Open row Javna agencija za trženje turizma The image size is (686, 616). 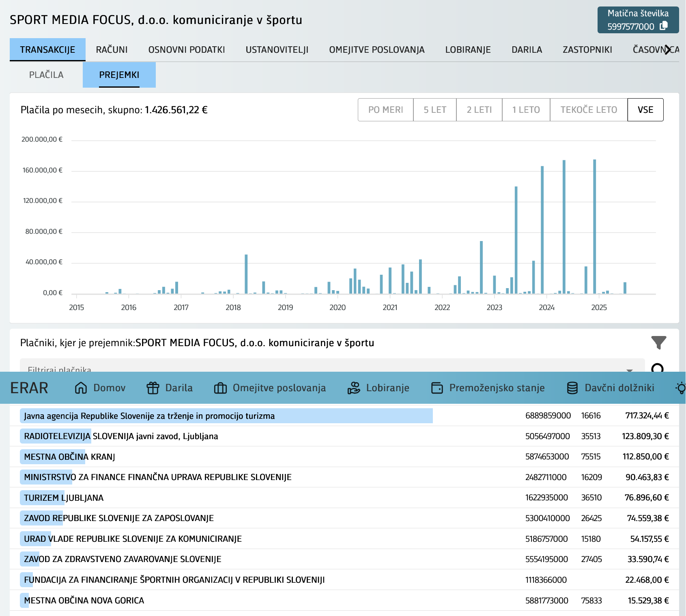(x=344, y=416)
